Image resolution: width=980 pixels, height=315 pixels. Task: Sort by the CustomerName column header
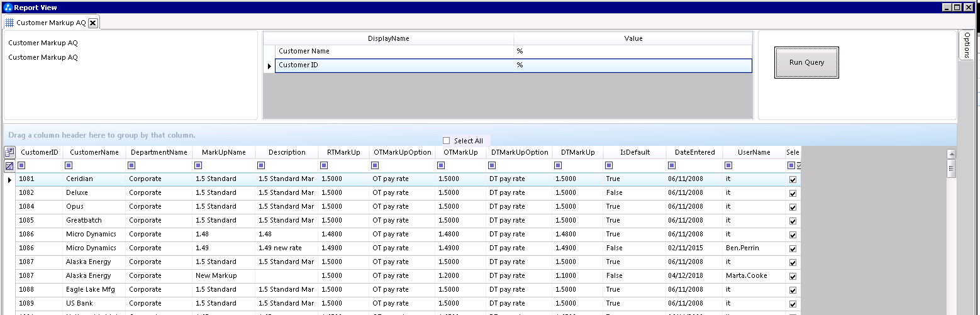[x=94, y=152]
